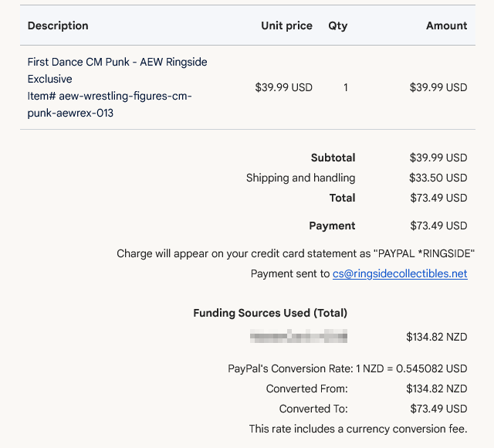The height and width of the screenshot is (448, 494).
Task: Click the Total label
Action: pyautogui.click(x=342, y=198)
